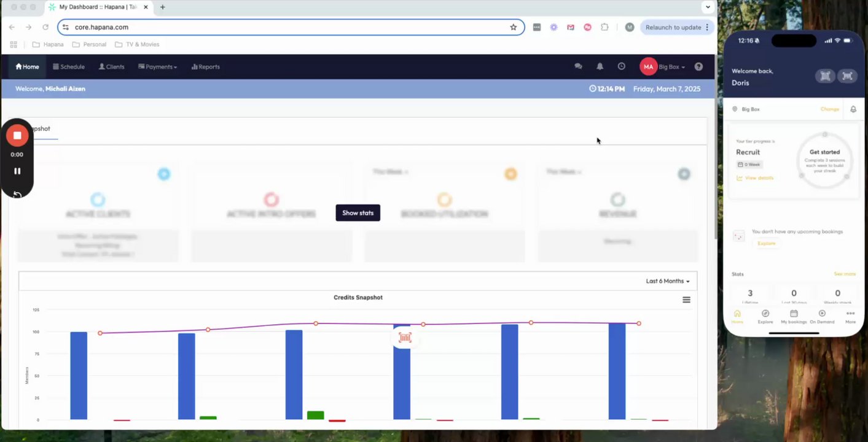The image size is (868, 442).
Task: Click the grey password extension icon
Action: coord(536,27)
